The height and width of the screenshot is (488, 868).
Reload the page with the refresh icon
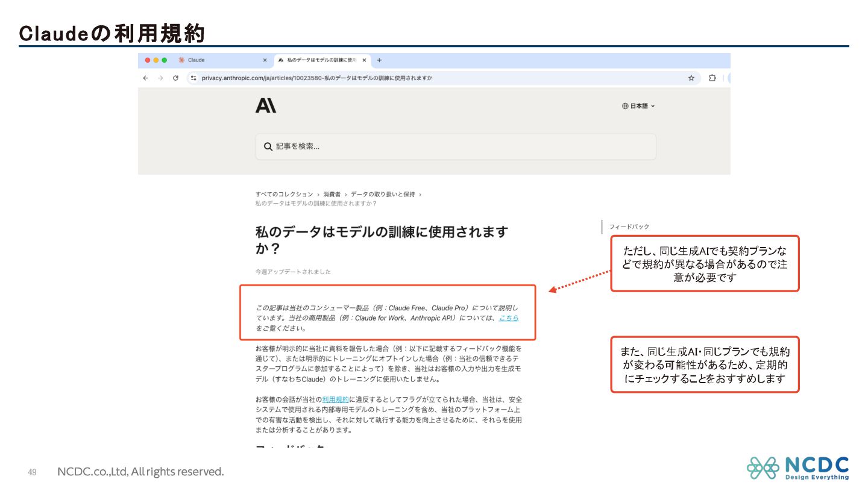point(175,78)
